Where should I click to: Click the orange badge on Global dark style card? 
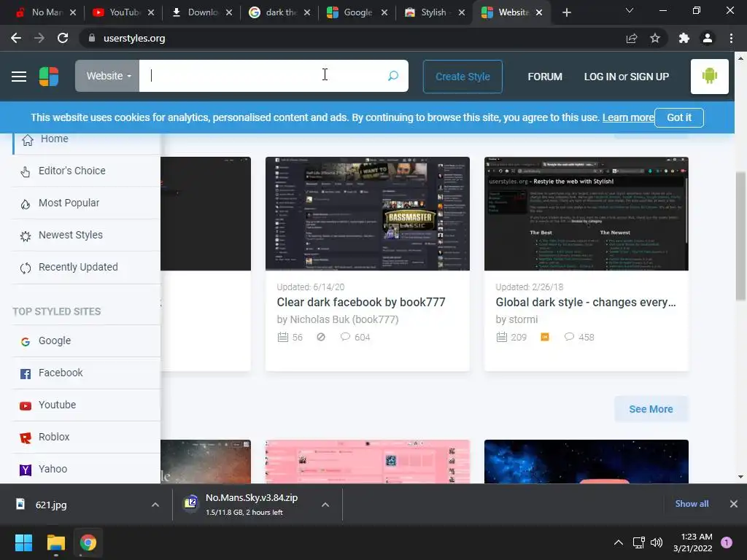point(545,337)
